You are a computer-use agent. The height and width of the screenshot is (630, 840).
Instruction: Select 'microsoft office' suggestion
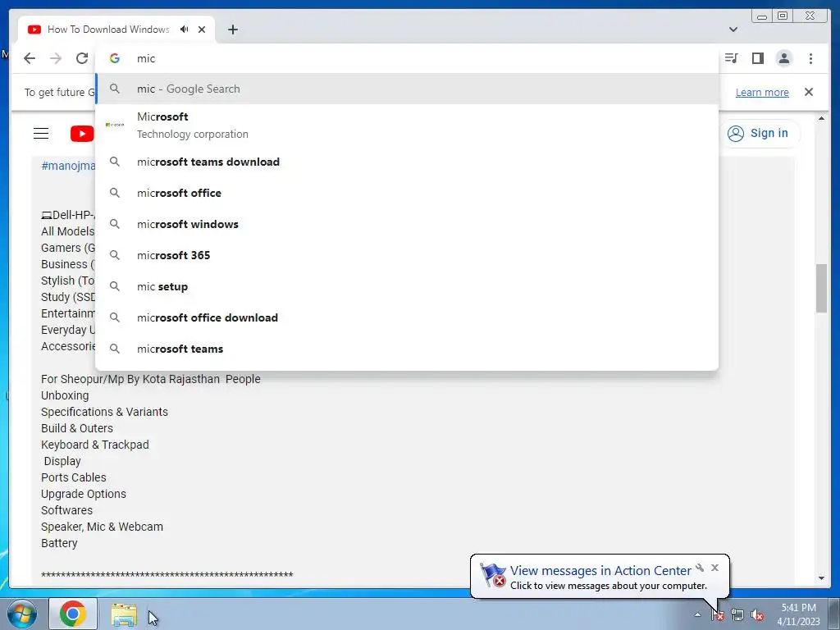[x=407, y=193]
